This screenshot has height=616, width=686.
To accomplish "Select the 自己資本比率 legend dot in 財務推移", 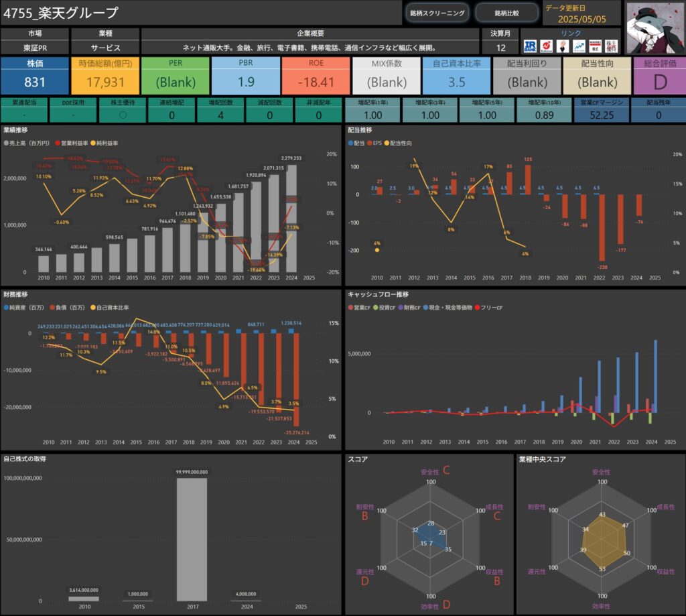I will coord(92,308).
